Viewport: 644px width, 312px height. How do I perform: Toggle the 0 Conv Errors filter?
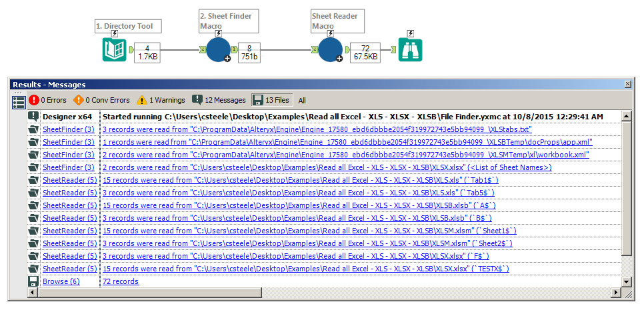[101, 100]
